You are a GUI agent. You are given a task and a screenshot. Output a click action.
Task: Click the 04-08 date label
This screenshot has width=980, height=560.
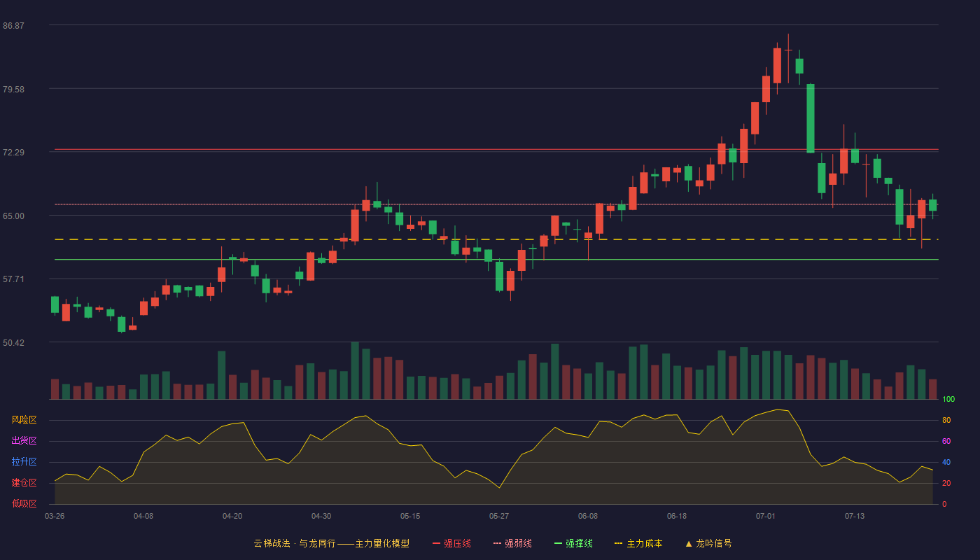tap(143, 516)
